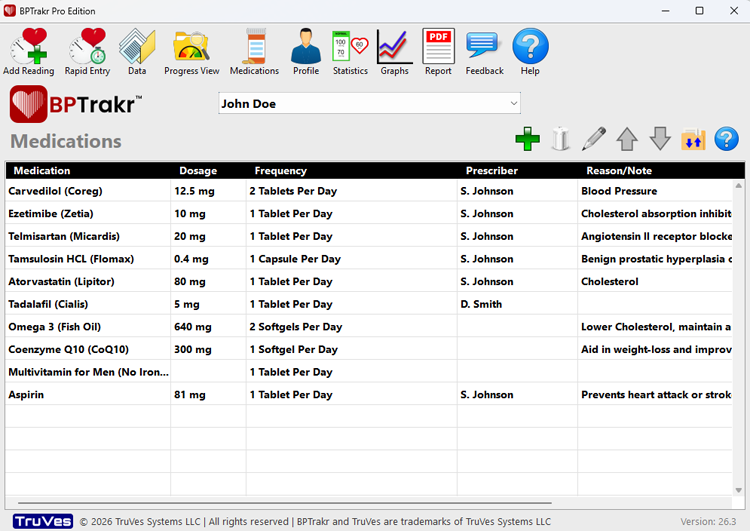Sort by Medication column header

point(42,171)
